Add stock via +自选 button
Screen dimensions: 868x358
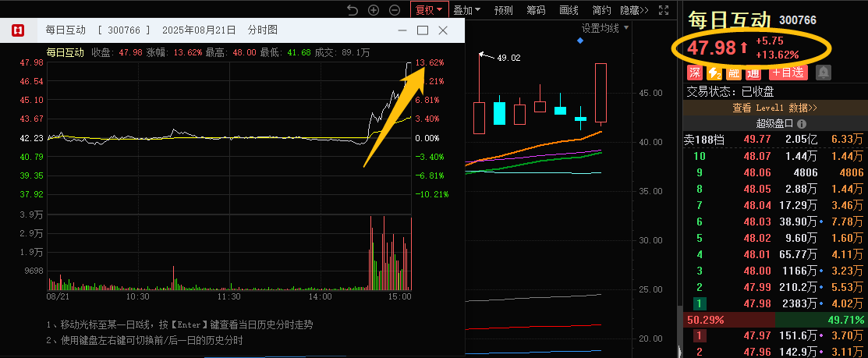[x=788, y=73]
